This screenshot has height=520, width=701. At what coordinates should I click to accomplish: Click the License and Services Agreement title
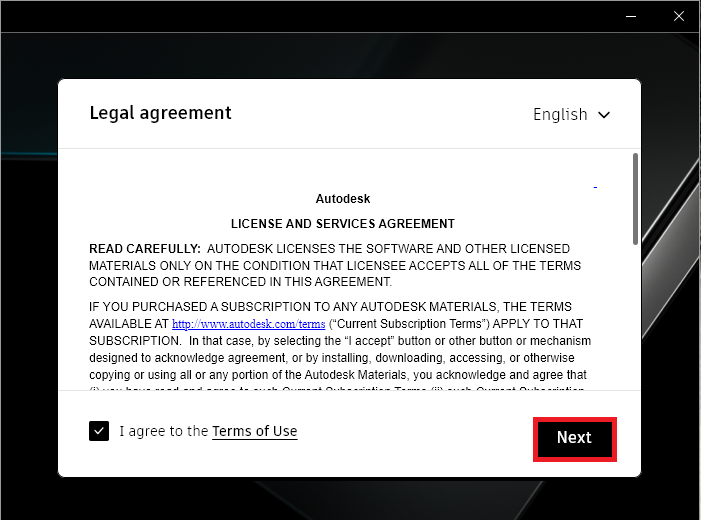coord(342,224)
